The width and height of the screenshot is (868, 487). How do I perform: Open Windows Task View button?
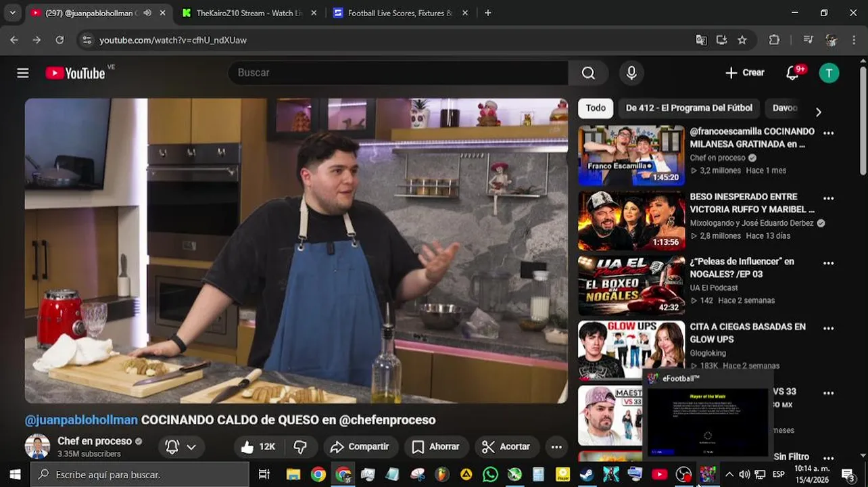pyautogui.click(x=264, y=475)
